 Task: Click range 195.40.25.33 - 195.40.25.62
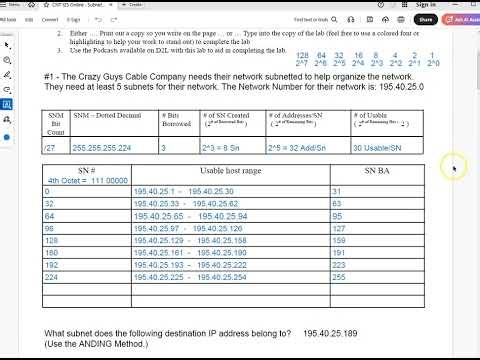tap(186, 204)
